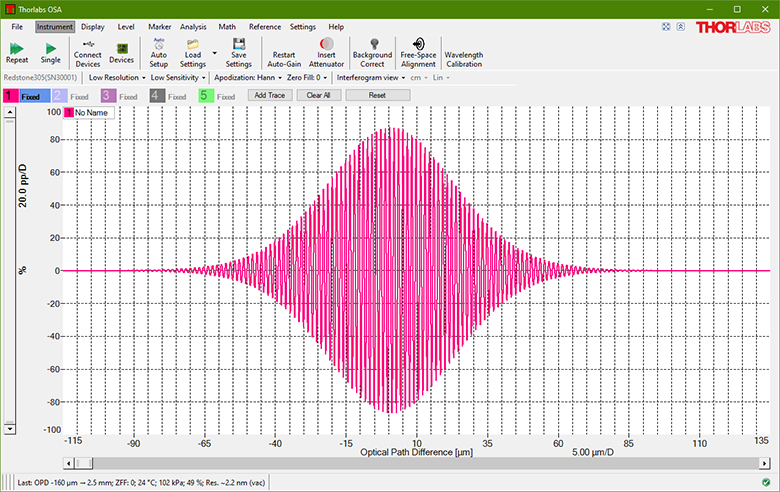Click Save Settings in the toolbar
The image size is (780, 492).
coord(239,52)
